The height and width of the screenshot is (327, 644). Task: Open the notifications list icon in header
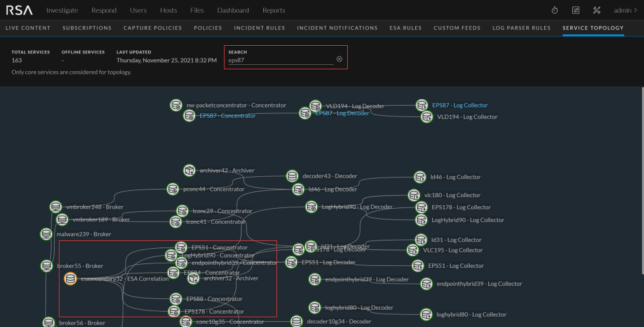[575, 10]
